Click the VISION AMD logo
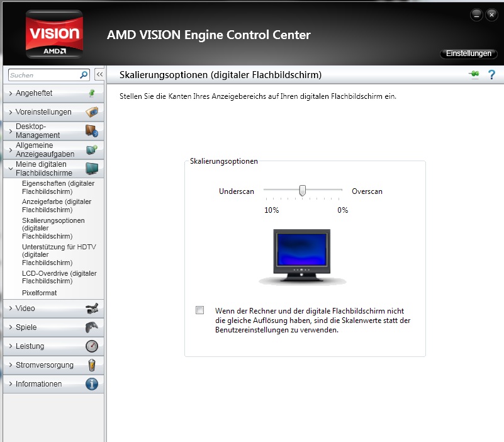 (x=54, y=35)
